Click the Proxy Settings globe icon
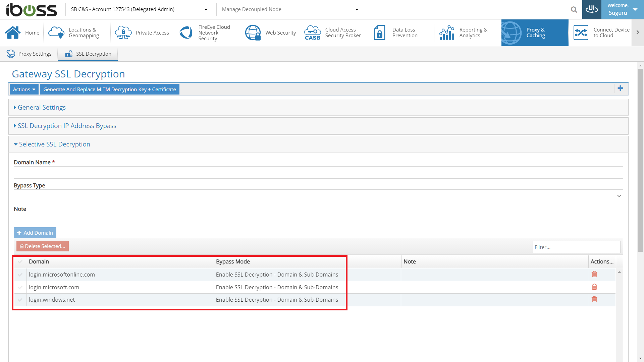The image size is (644, 362). (x=11, y=54)
